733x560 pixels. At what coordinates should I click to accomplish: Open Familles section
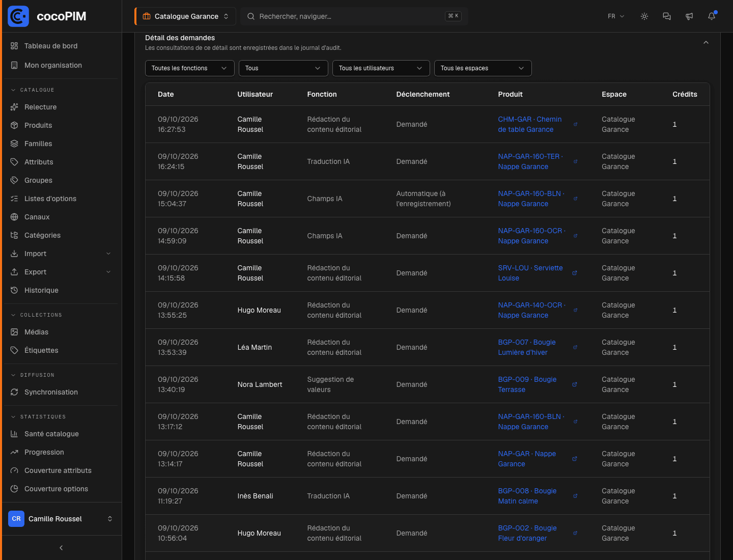(61, 144)
